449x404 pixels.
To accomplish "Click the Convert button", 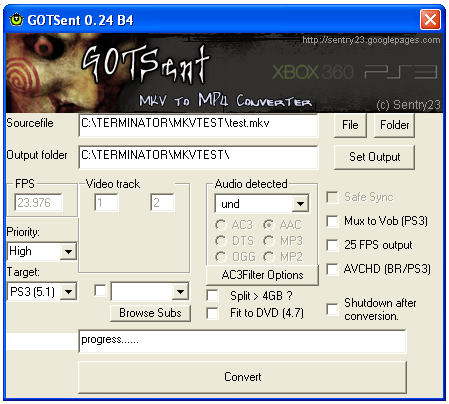I will [x=242, y=377].
